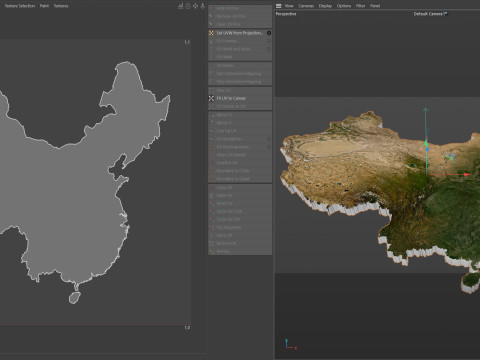
Task: Click Remove UV Pins command
Action: pyautogui.click(x=240, y=16)
